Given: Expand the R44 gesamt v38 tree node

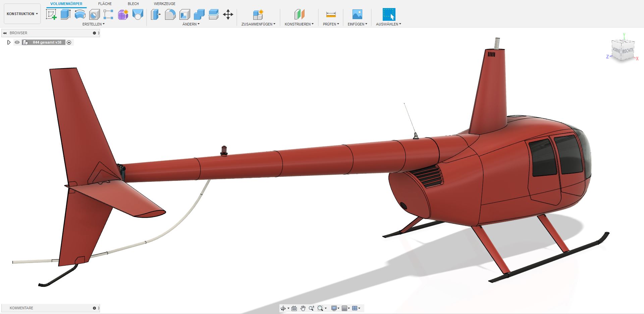Looking at the screenshot, I should pos(9,42).
